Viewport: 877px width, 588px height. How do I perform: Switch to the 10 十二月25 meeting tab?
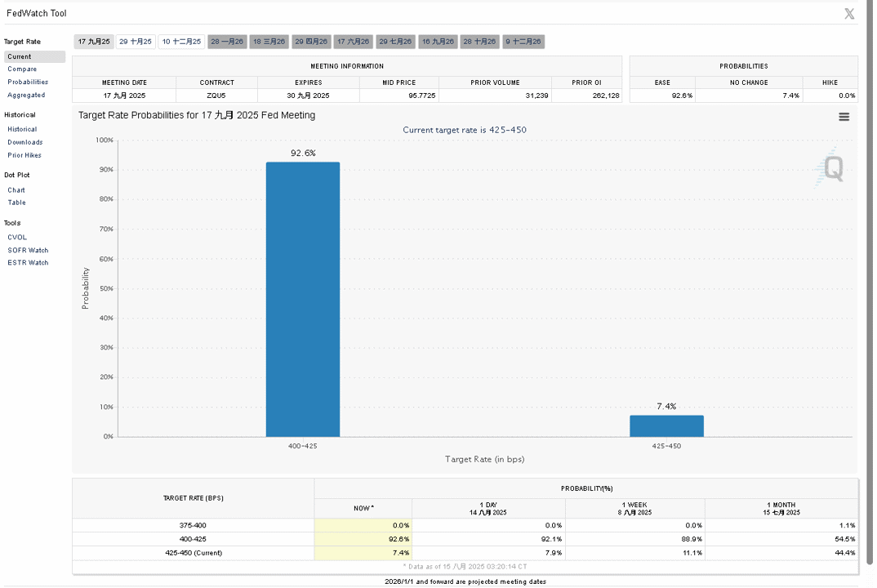(181, 42)
